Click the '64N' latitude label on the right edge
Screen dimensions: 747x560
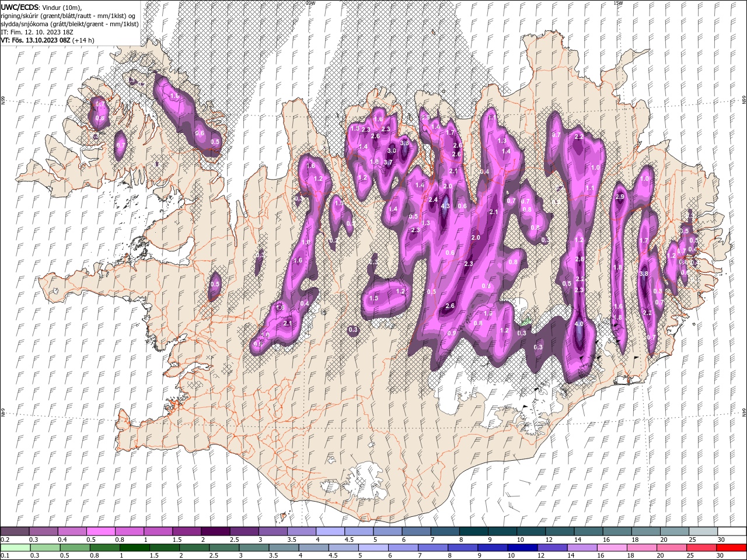click(744, 412)
